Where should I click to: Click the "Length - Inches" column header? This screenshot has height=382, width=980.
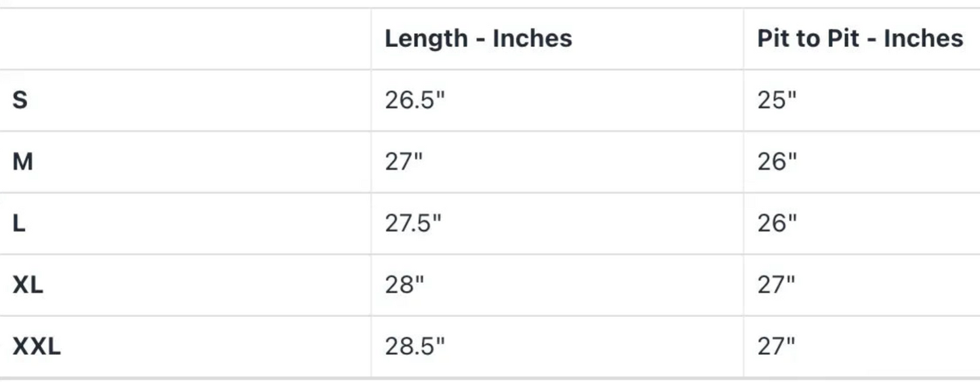478,39
